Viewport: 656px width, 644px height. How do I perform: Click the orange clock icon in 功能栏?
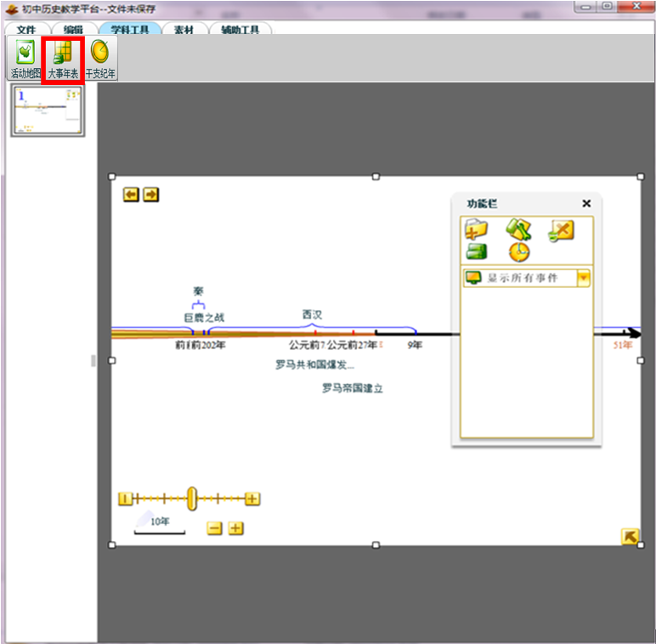(518, 251)
